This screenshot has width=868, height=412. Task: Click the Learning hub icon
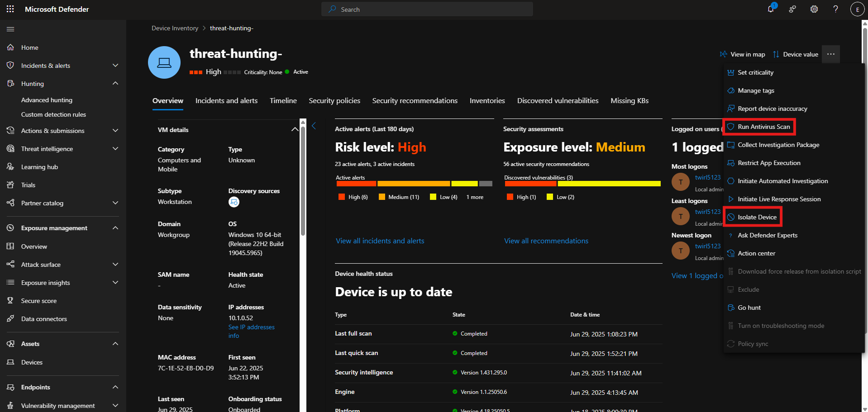tap(10, 166)
